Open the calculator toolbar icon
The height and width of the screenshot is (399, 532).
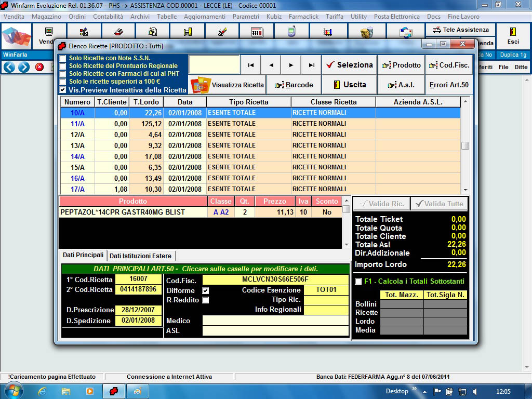[257, 32]
